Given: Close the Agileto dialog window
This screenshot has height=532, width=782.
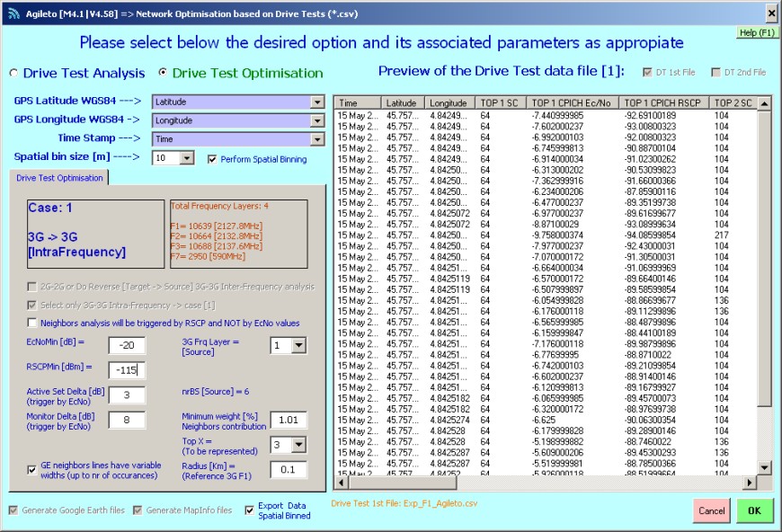Looking at the screenshot, I should click(770, 13).
